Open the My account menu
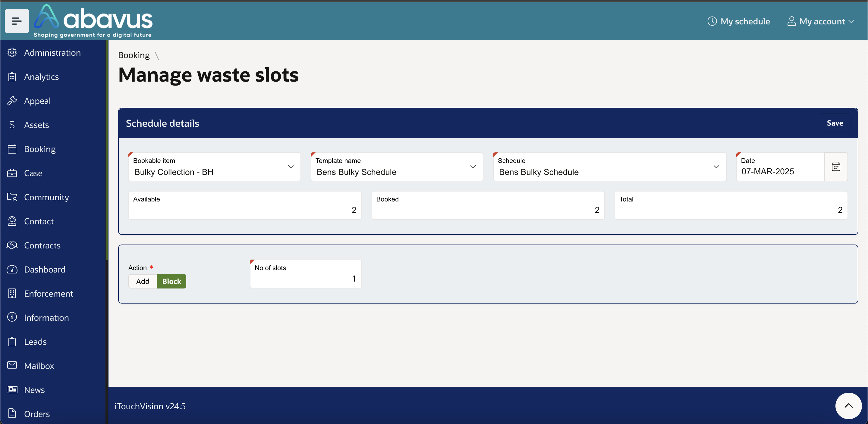Viewport: 868px width, 424px height. pos(821,21)
